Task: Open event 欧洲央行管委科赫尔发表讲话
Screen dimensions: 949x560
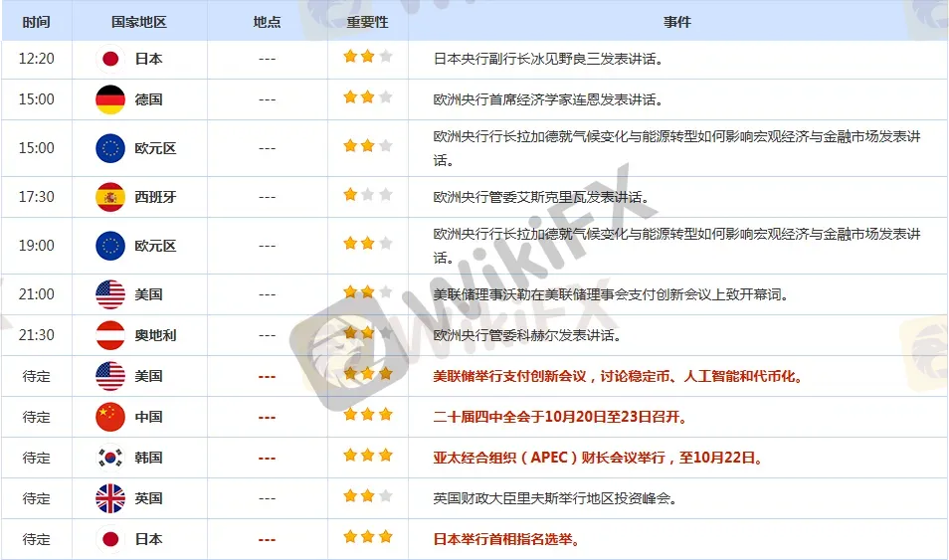Action: click(x=528, y=335)
